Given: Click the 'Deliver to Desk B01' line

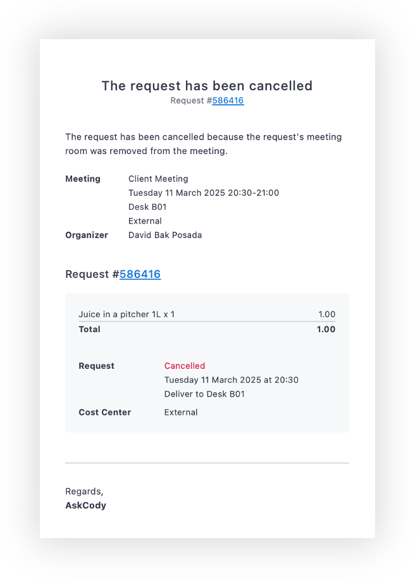Looking at the screenshot, I should (x=205, y=394).
